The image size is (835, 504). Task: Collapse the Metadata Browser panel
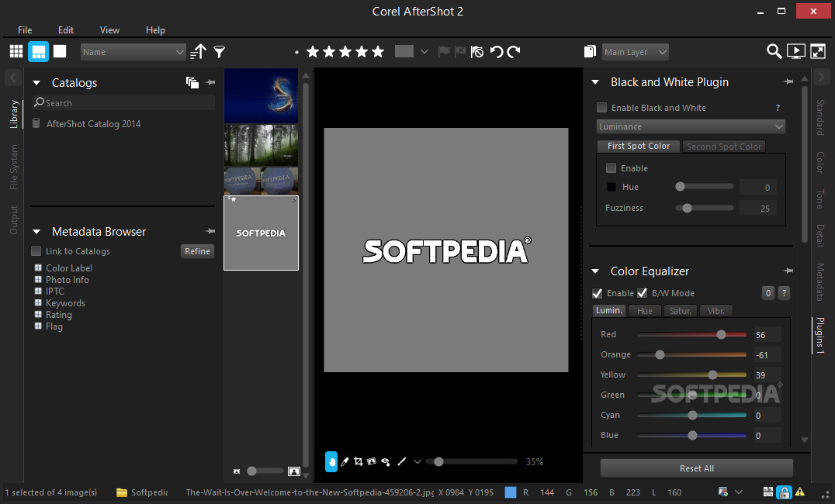click(x=36, y=232)
